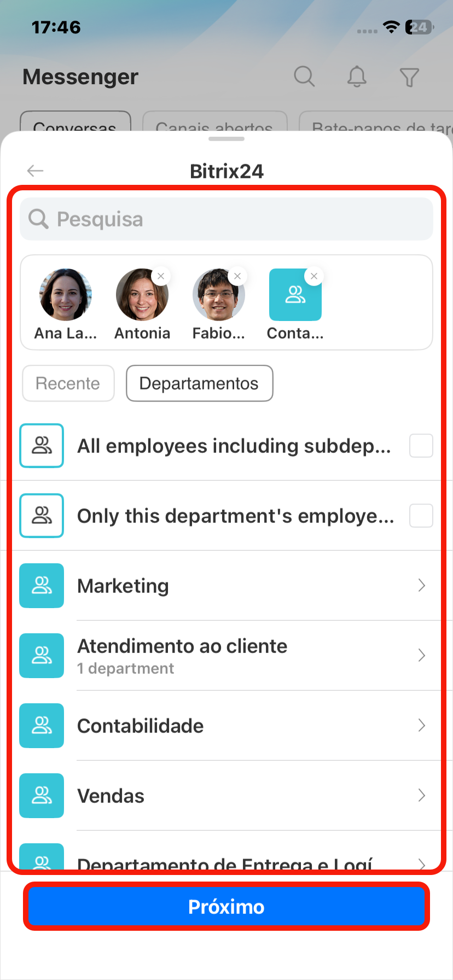This screenshot has width=453, height=980.
Task: Open notifications bell icon
Action: pyautogui.click(x=357, y=77)
